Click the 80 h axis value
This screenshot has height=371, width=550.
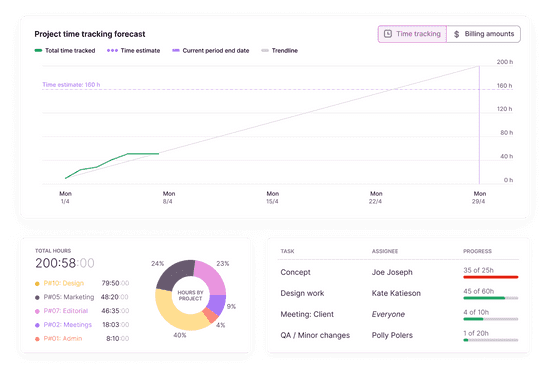[507, 133]
